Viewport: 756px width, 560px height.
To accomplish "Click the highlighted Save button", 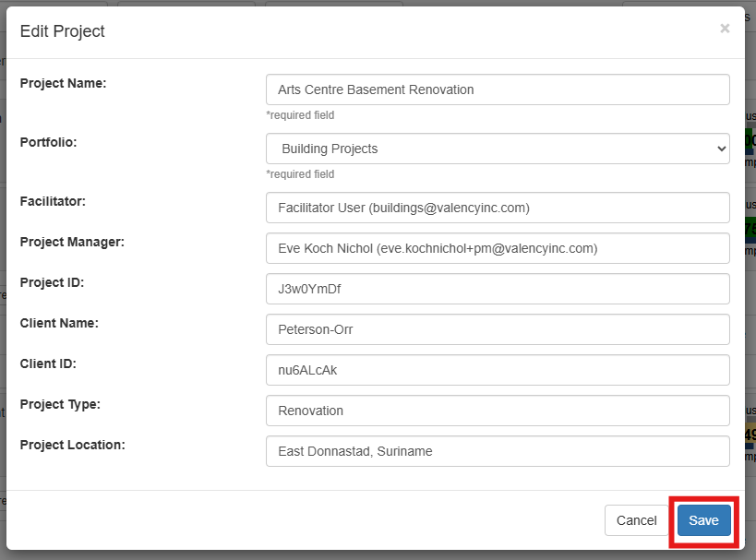I will click(x=703, y=519).
